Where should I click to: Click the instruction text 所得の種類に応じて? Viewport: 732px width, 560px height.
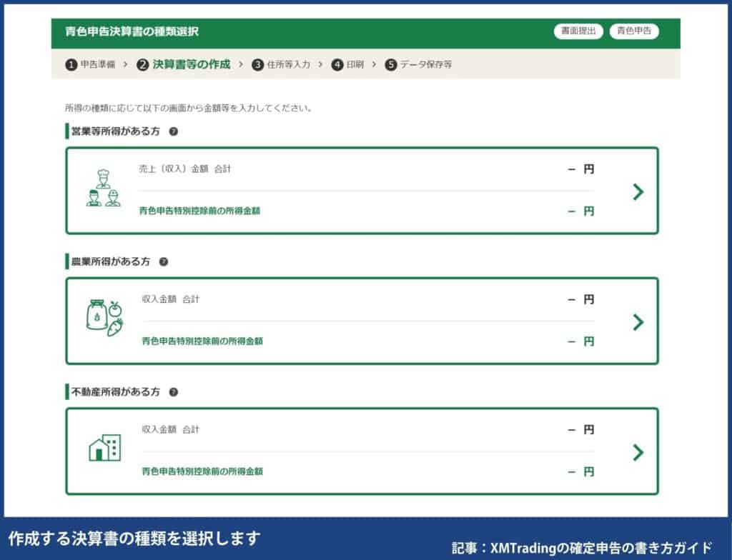[x=188, y=109]
